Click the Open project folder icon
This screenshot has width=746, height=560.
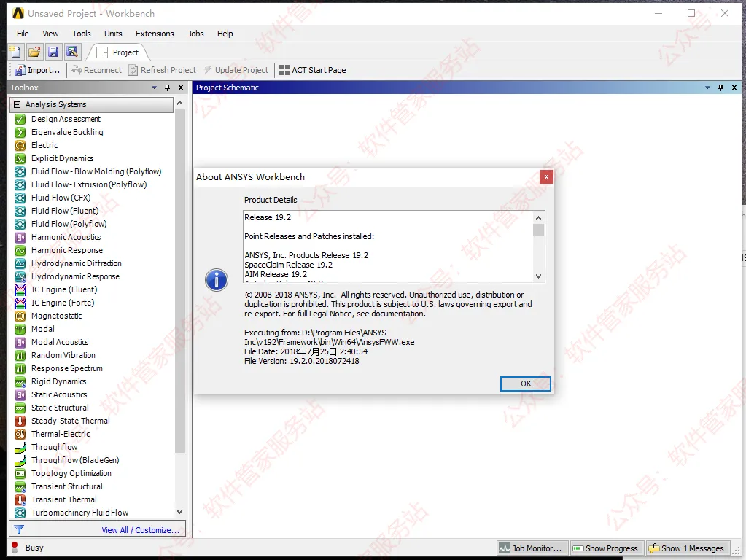[x=34, y=52]
